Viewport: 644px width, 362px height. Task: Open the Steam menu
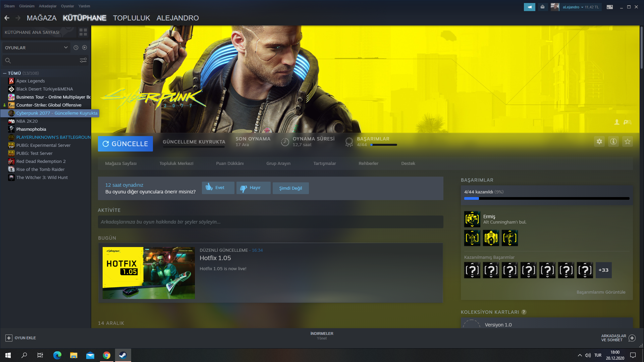pyautogui.click(x=9, y=6)
